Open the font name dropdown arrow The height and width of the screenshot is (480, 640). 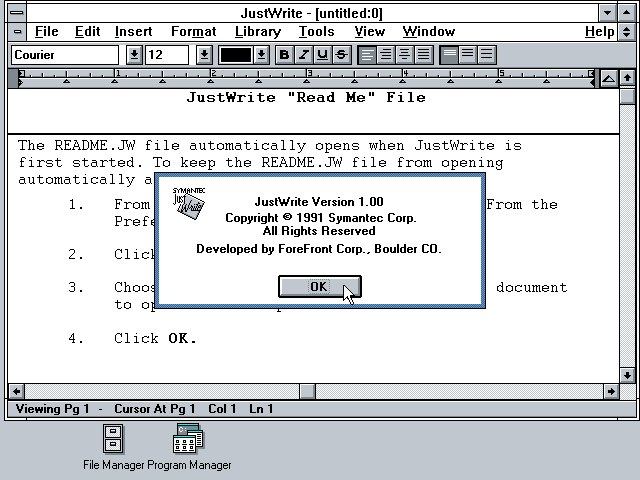pyautogui.click(x=134, y=55)
